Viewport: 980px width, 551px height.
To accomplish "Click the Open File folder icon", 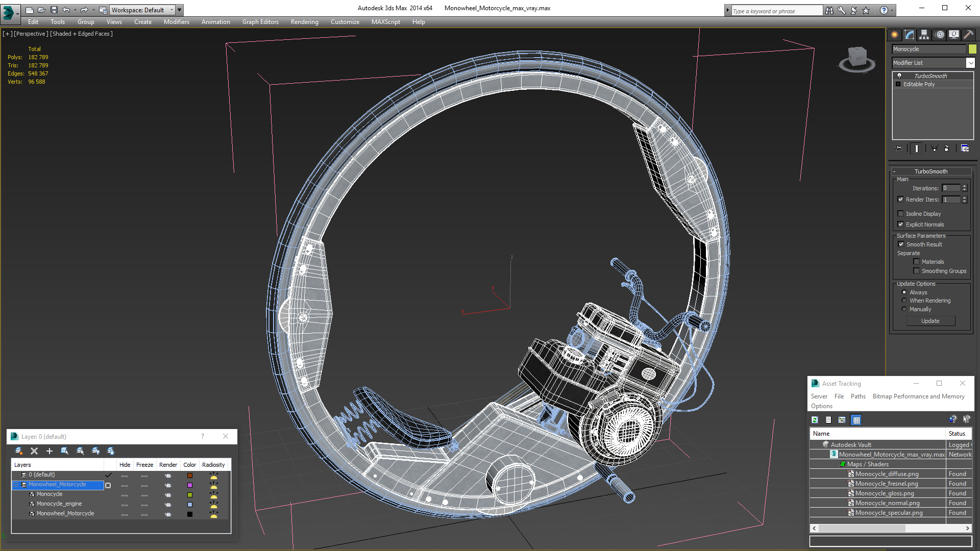I will (41, 10).
